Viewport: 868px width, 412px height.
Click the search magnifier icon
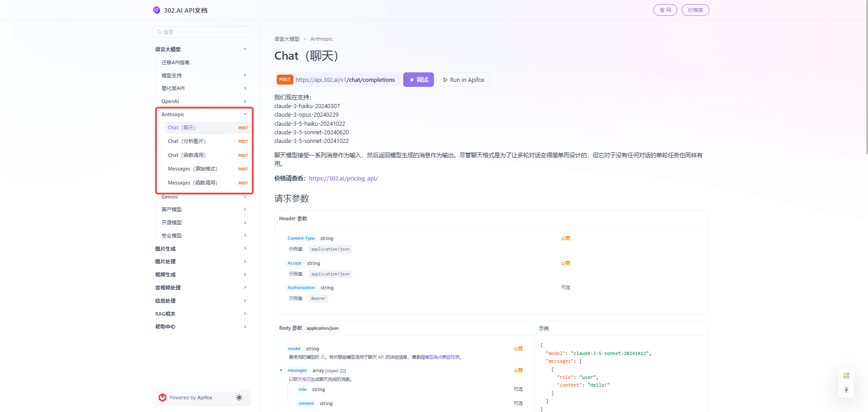click(159, 32)
